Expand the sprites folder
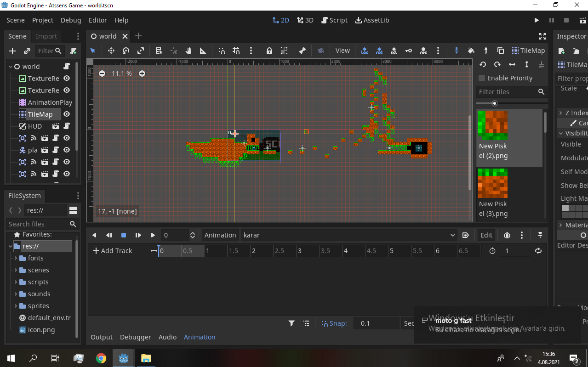 pyautogui.click(x=16, y=306)
